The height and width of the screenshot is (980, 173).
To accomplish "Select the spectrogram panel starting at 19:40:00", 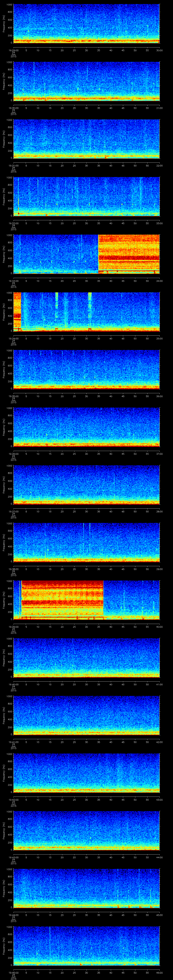I will [86, 657].
